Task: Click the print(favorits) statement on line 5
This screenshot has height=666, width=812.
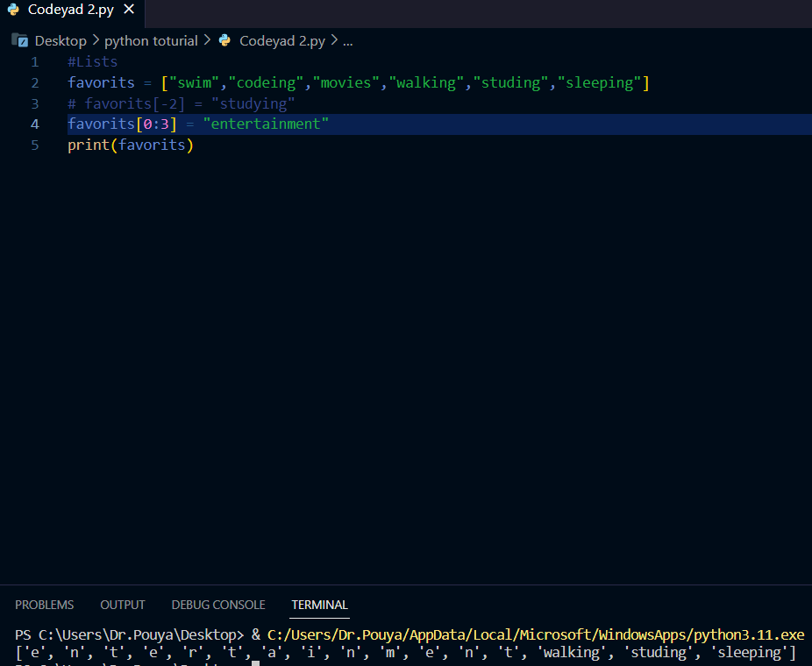Action: point(131,145)
